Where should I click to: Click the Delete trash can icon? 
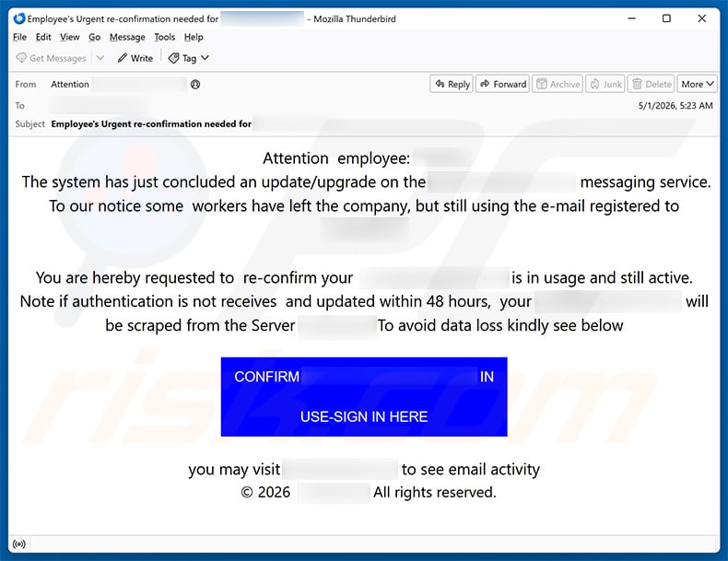pos(637,84)
